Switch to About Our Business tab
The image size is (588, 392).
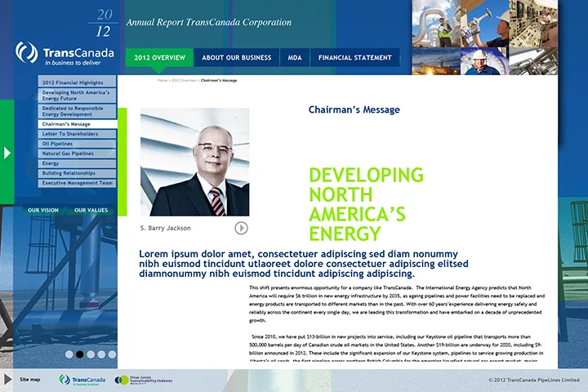pyautogui.click(x=237, y=57)
